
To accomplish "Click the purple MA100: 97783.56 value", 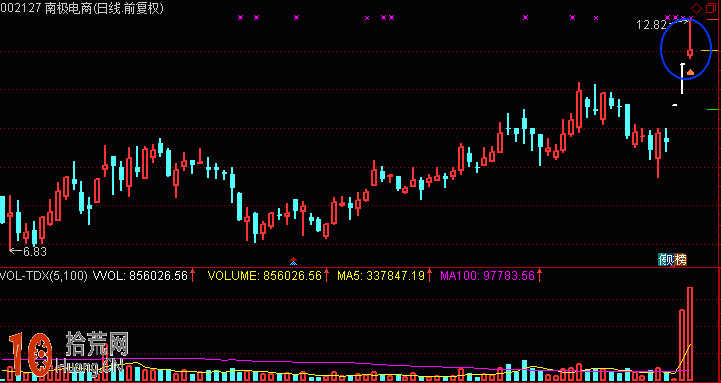I will 487,276.
